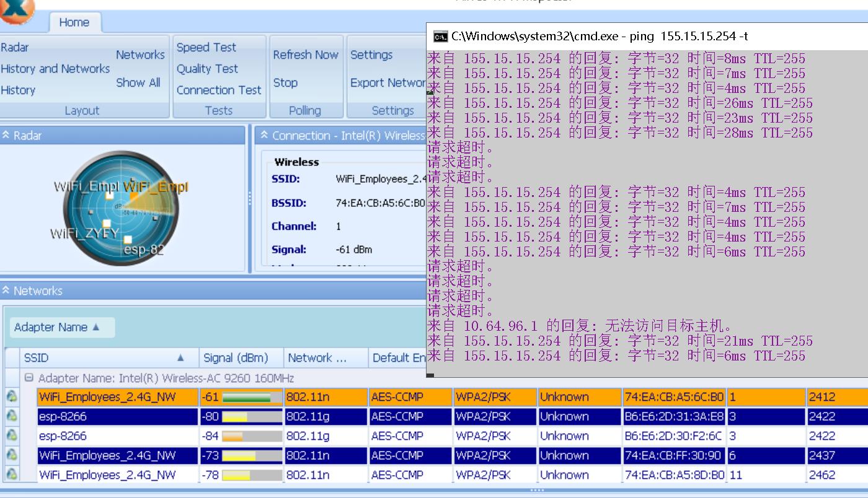The width and height of the screenshot is (868, 498).
Task: Select BSSID cell B6:E6:2D:30:F2:6C
Action: [674, 436]
